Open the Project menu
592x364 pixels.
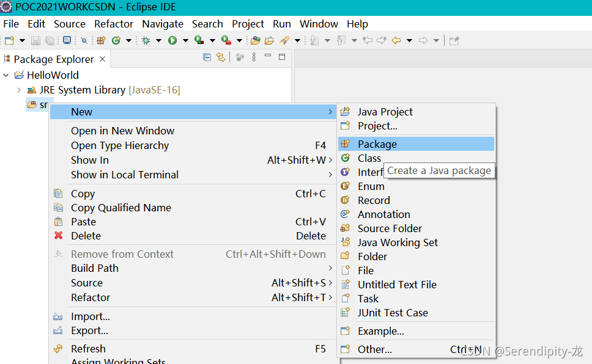pos(248,24)
